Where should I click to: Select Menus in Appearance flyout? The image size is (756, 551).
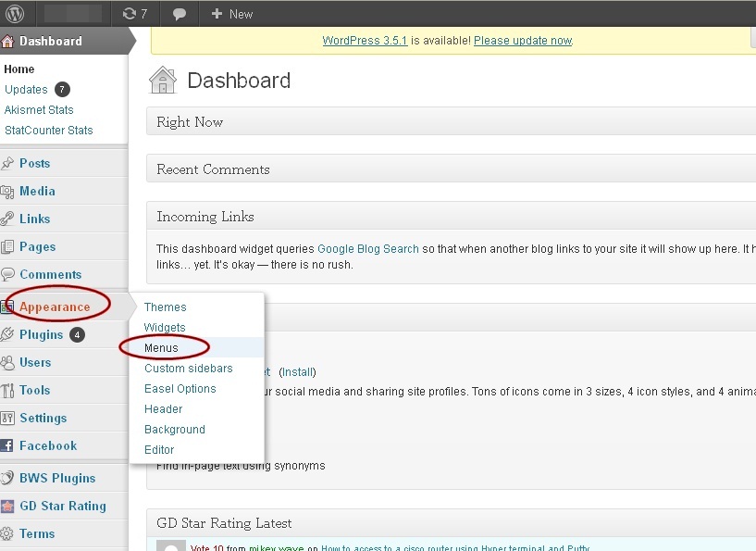coord(161,348)
